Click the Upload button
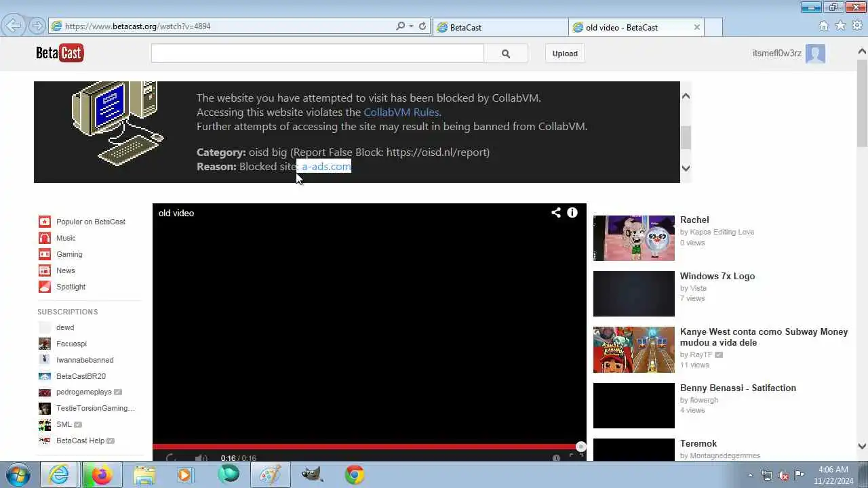868x488 pixels. click(x=565, y=54)
